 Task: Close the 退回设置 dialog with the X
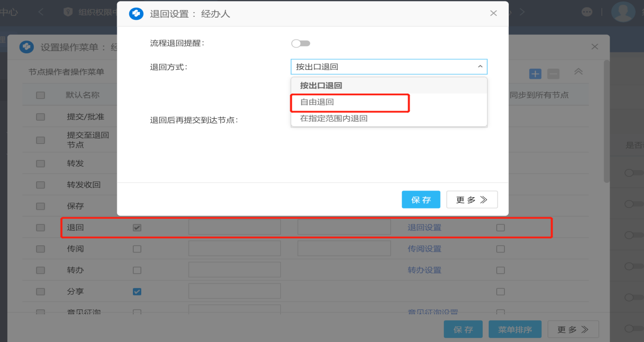coord(493,13)
